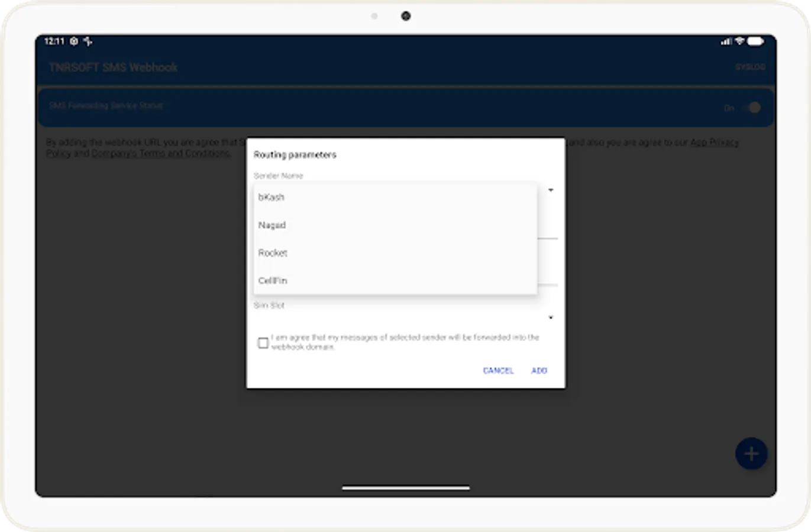Tap the navigation bar handle at bottom

(x=405, y=487)
